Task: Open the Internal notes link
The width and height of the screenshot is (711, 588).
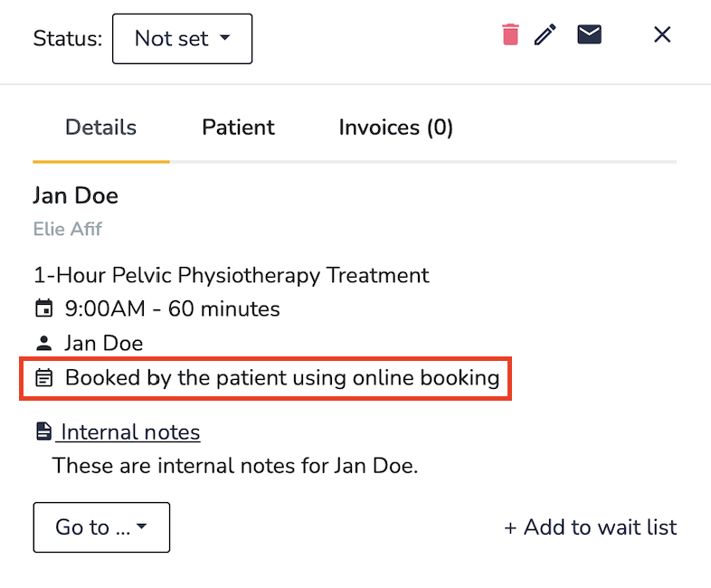Action: [x=130, y=432]
